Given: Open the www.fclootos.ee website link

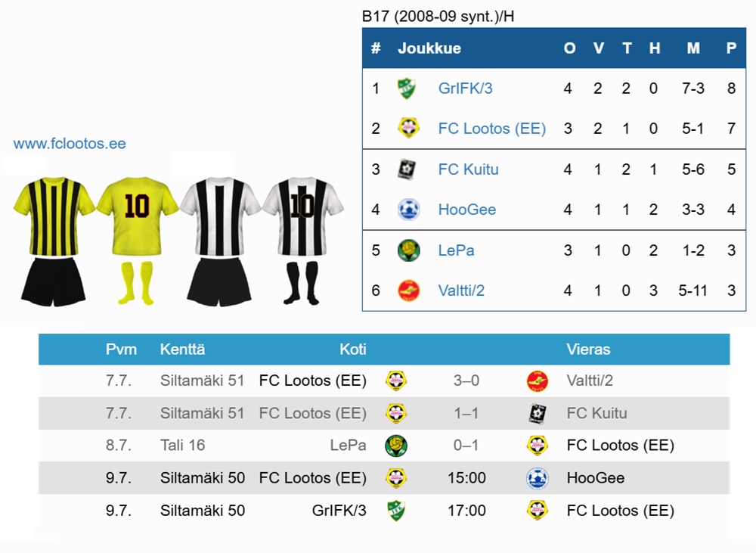Looking at the screenshot, I should (x=70, y=143).
